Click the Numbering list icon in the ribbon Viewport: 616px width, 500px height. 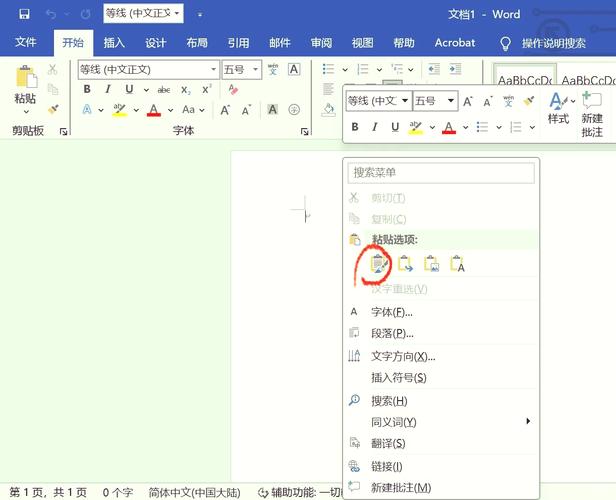363,70
